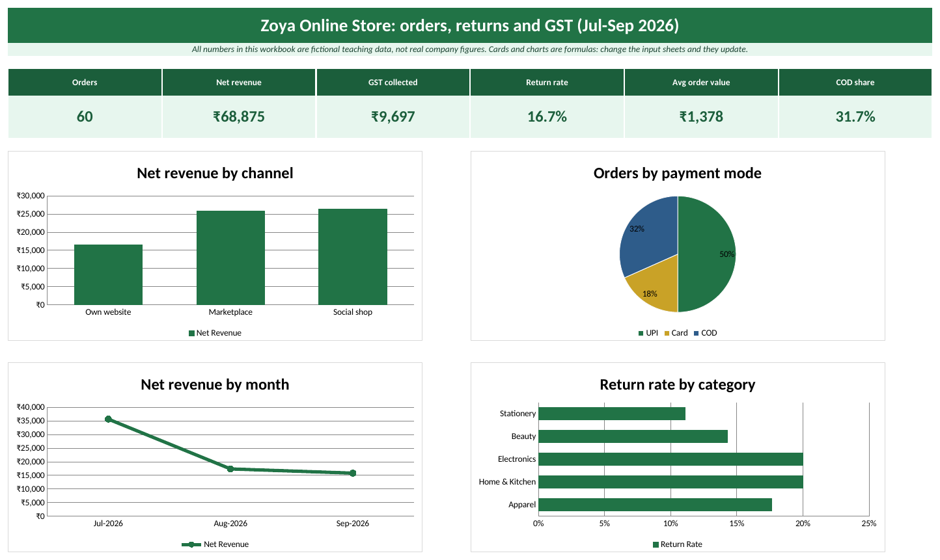Select the Net revenue card header
This screenshot has width=940, height=560.
click(x=239, y=83)
